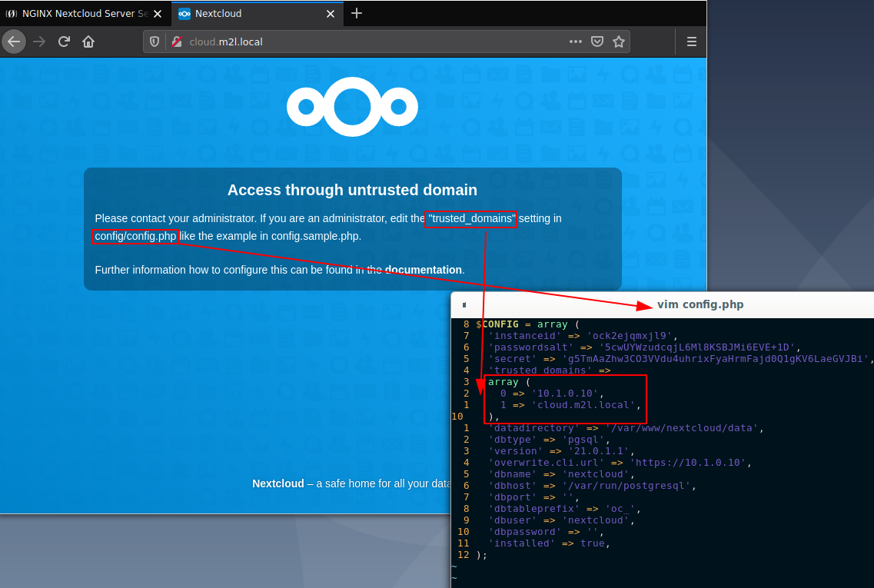Click the 'dbhost' line in vim
The image size is (874, 588).
pyautogui.click(x=592, y=486)
